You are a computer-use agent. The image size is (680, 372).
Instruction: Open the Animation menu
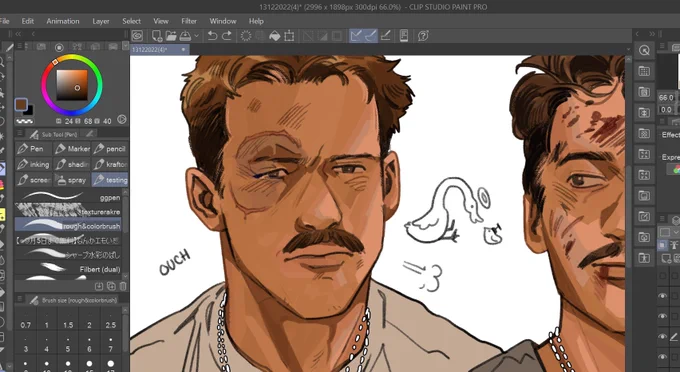coord(63,21)
